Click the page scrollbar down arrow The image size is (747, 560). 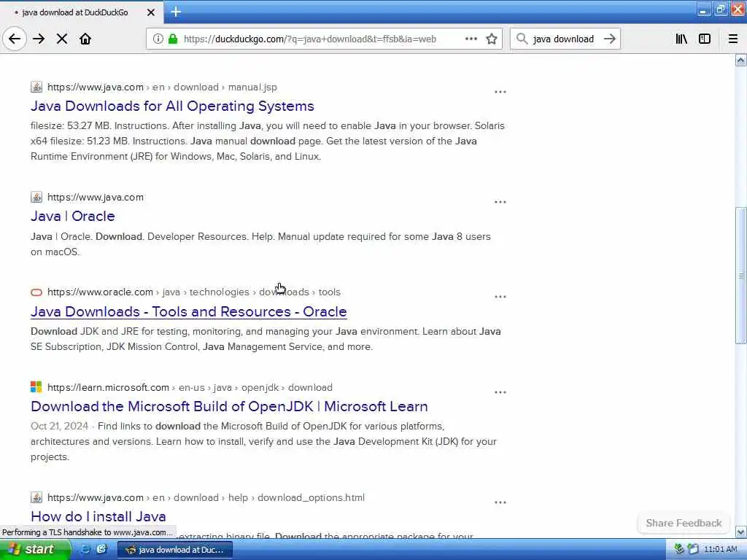(740, 532)
